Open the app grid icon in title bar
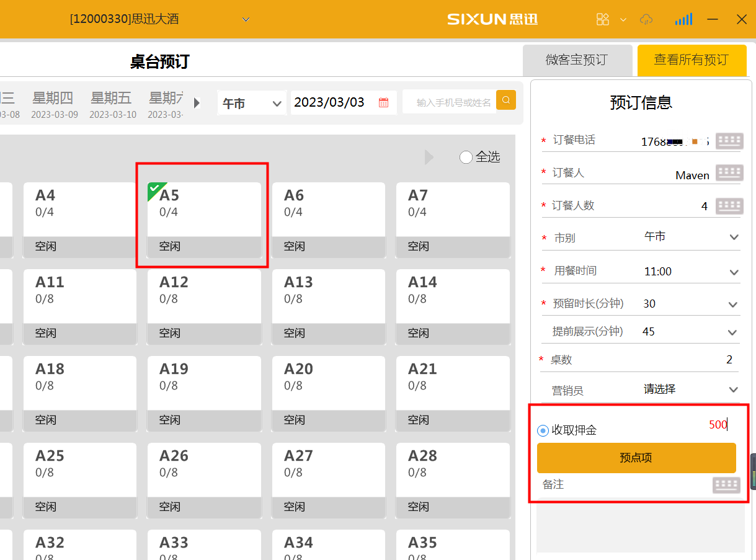Viewport: 756px width, 560px height. coord(603,19)
